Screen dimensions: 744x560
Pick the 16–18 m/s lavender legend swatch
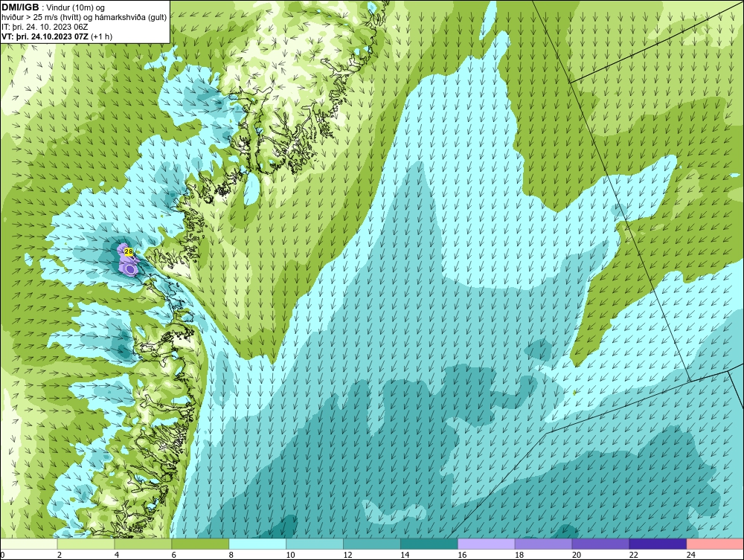tap(487, 544)
